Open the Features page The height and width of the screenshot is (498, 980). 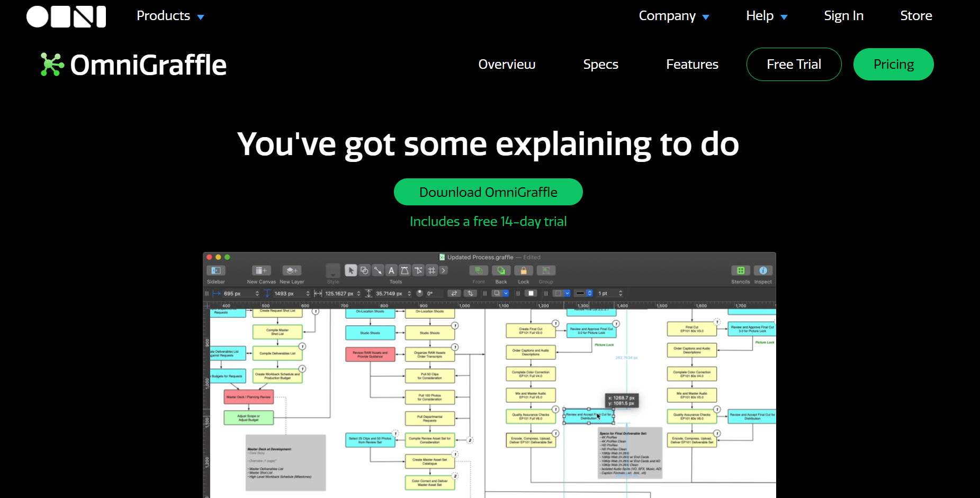pyautogui.click(x=692, y=64)
